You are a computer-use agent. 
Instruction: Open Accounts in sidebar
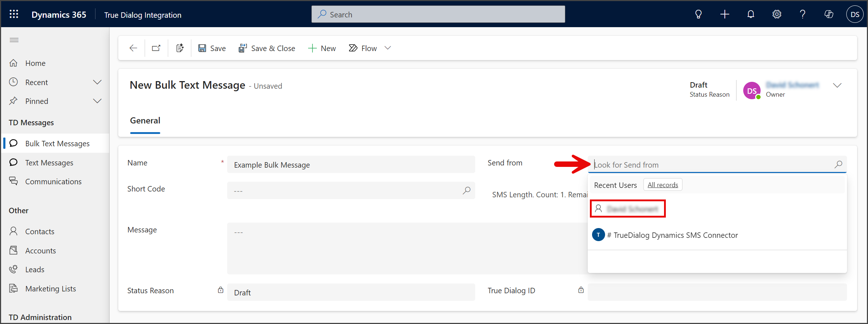click(x=41, y=251)
